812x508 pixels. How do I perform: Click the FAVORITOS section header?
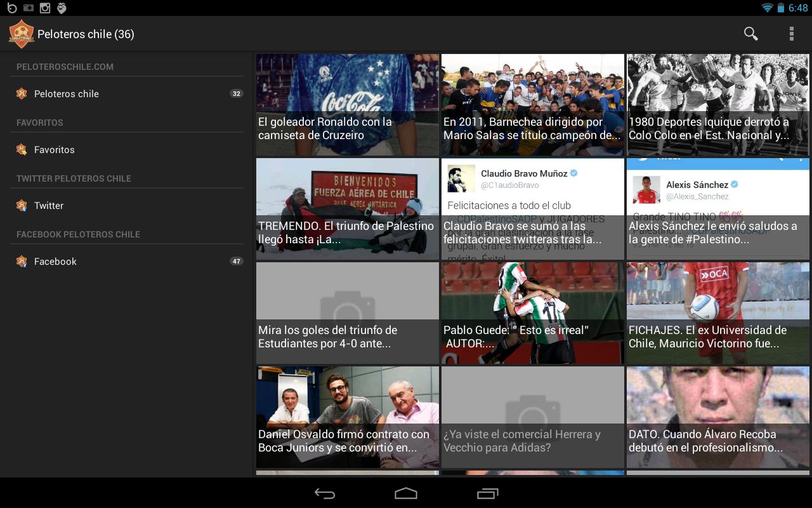(40, 123)
